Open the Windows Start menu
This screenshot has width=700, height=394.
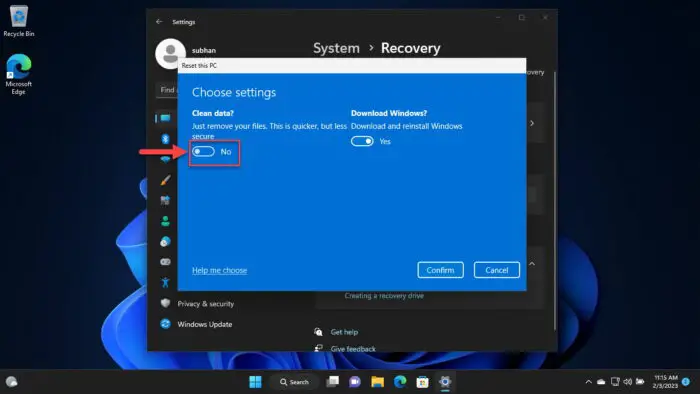point(255,382)
